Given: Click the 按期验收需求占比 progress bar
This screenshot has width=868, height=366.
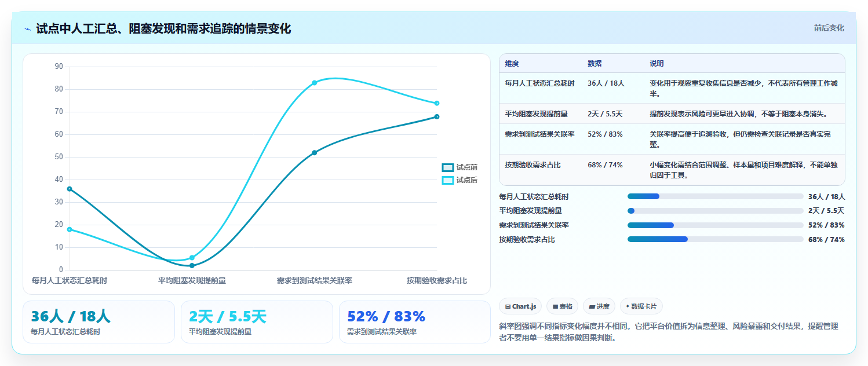Looking at the screenshot, I should tap(715, 239).
